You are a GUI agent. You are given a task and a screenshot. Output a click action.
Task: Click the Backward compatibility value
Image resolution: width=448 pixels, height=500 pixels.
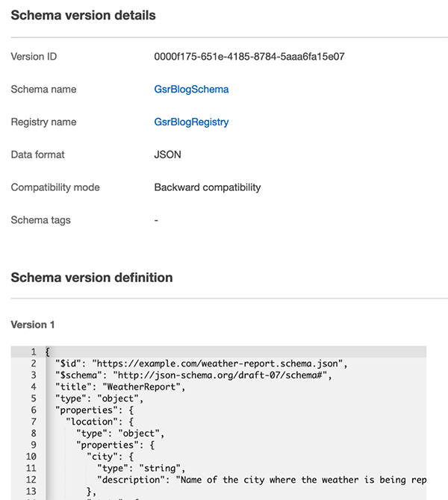coord(208,187)
